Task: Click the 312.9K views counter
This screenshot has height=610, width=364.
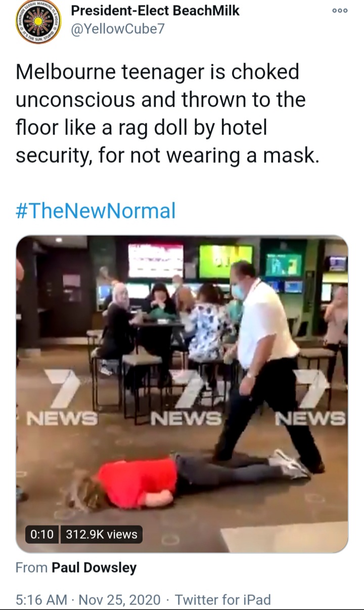Action: [102, 534]
